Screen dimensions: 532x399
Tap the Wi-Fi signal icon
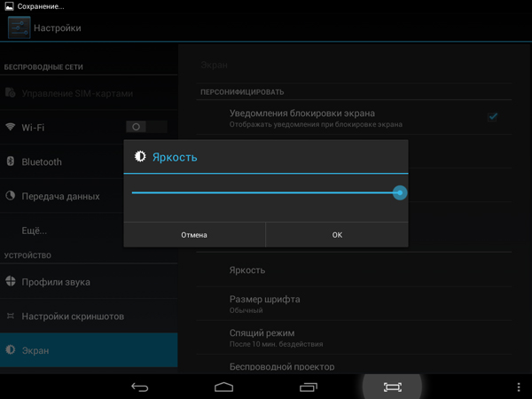(11, 127)
